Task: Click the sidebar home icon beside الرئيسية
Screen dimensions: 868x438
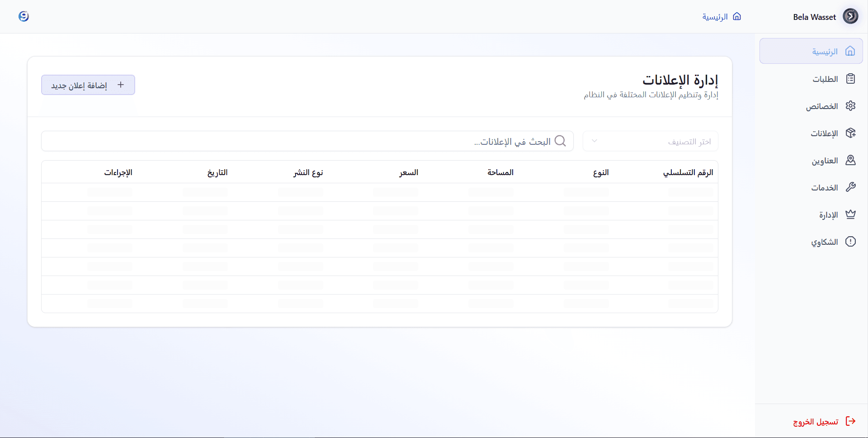Action: point(850,51)
